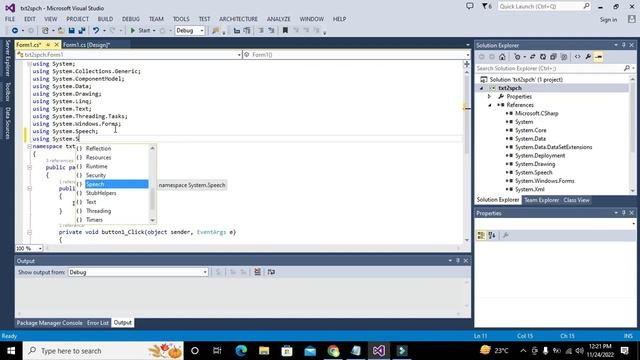This screenshot has width=640, height=360.
Task: Select StubHelpers in the IntelliSense list
Action: tap(112, 193)
